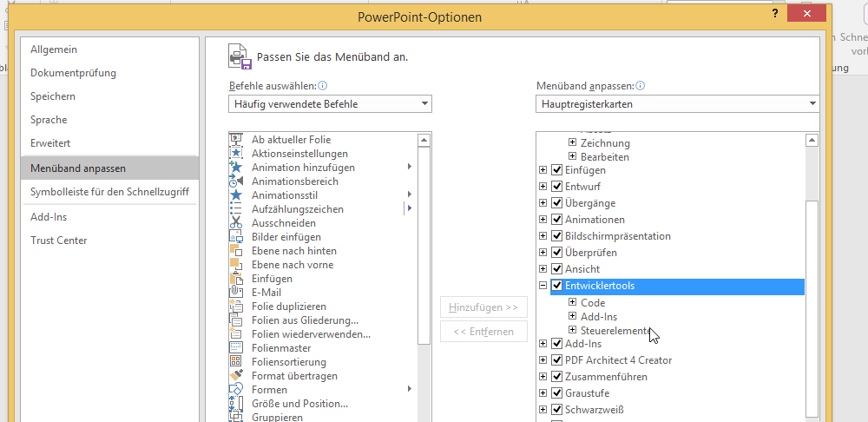Click the Gruppieren icon

[236, 417]
